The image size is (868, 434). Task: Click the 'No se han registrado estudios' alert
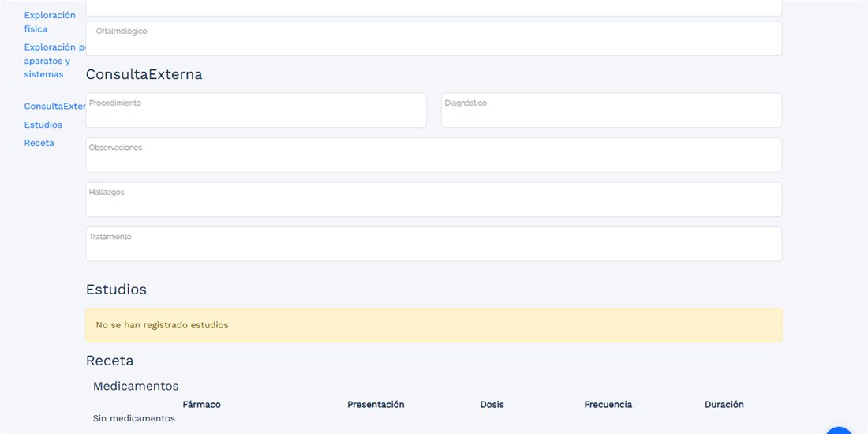pyautogui.click(x=433, y=325)
